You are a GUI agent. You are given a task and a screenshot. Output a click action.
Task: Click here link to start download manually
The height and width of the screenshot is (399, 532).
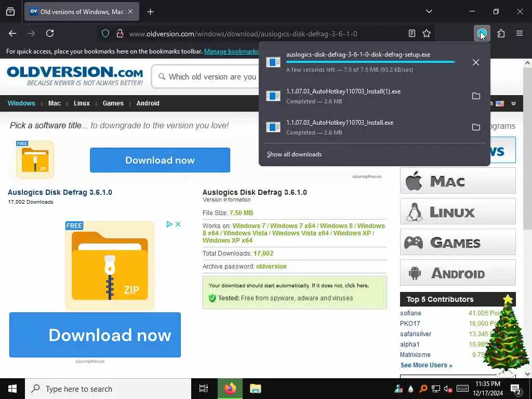[356, 286]
